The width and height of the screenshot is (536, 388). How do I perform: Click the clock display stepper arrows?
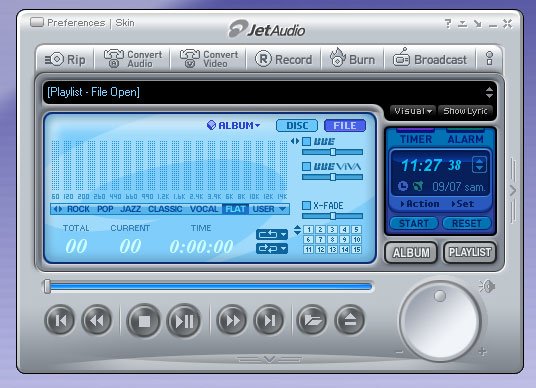pyautogui.click(x=479, y=164)
